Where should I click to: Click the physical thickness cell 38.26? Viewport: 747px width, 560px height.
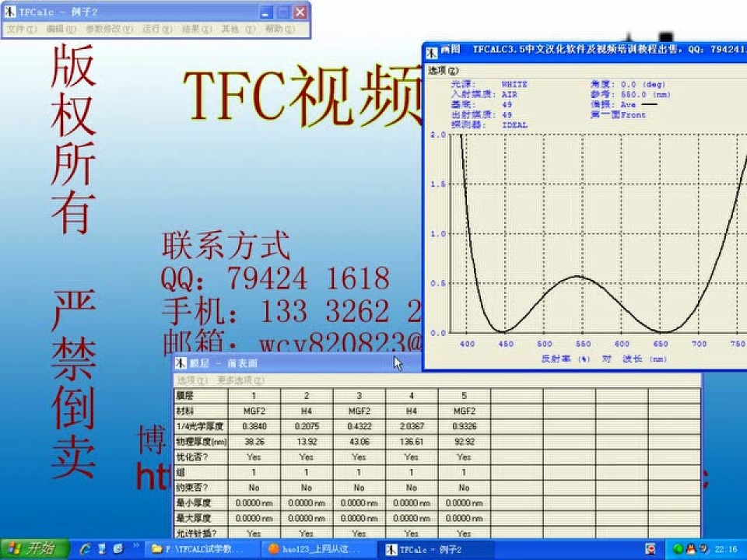click(254, 442)
